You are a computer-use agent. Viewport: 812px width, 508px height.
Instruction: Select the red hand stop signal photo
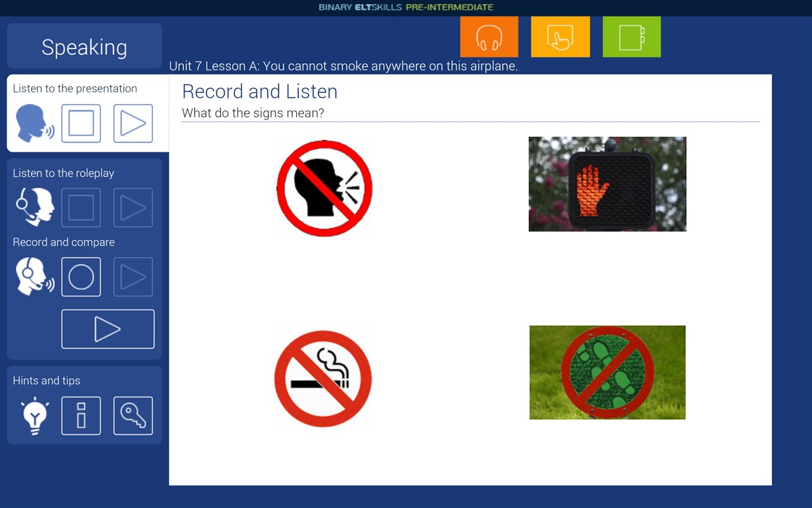(608, 184)
